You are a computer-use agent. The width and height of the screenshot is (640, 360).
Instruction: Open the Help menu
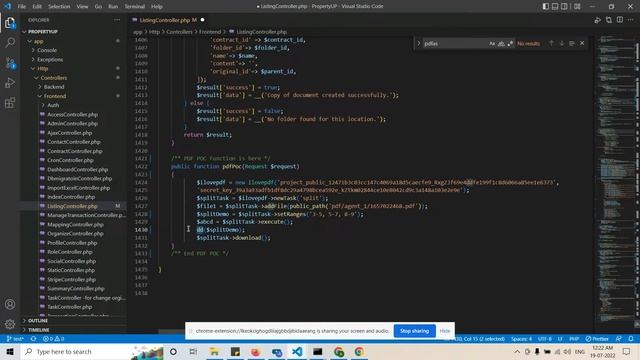coord(157,7)
